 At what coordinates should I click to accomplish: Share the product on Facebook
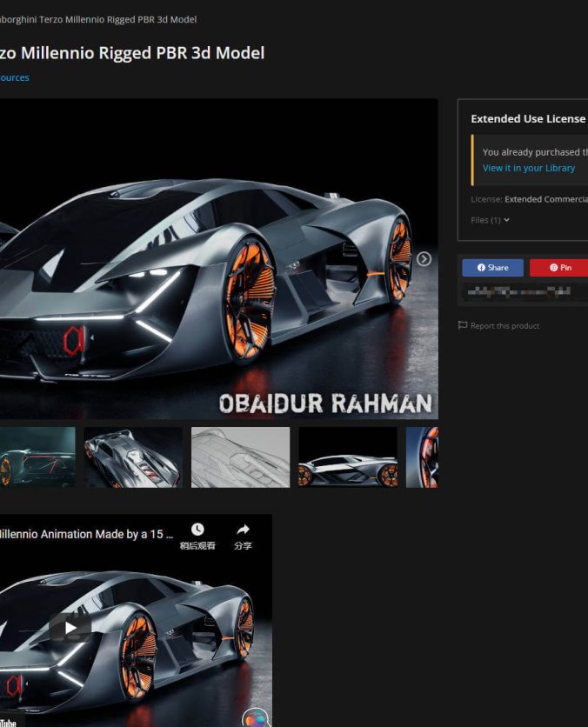coord(492,268)
